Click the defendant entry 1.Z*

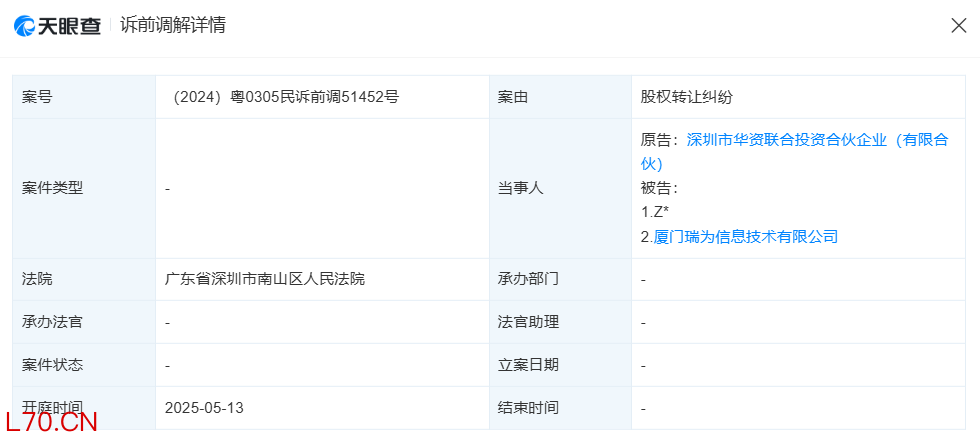click(655, 212)
